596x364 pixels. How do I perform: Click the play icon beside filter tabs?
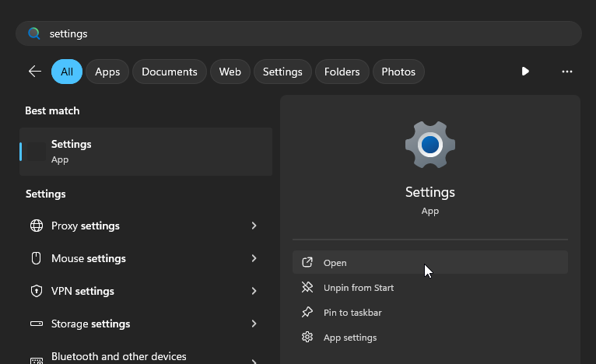(525, 72)
